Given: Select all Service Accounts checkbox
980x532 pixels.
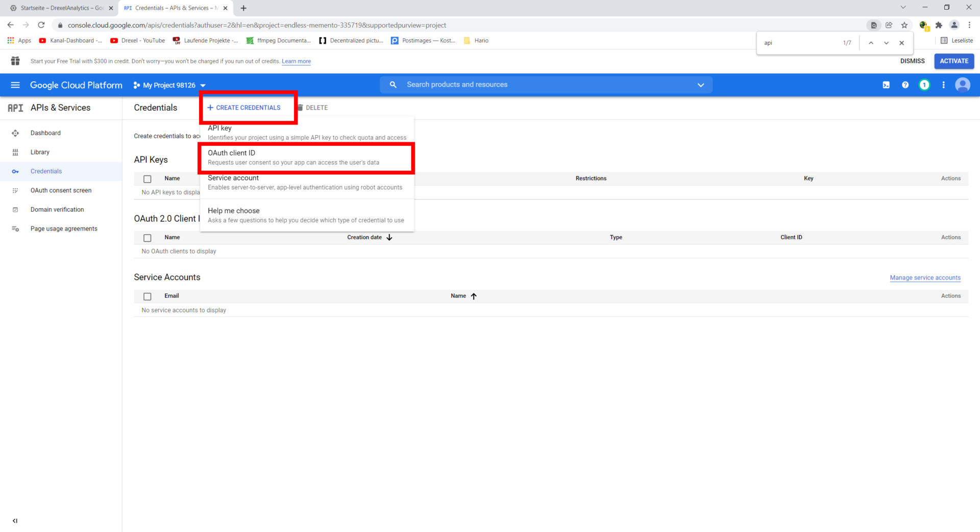Looking at the screenshot, I should pyautogui.click(x=148, y=296).
